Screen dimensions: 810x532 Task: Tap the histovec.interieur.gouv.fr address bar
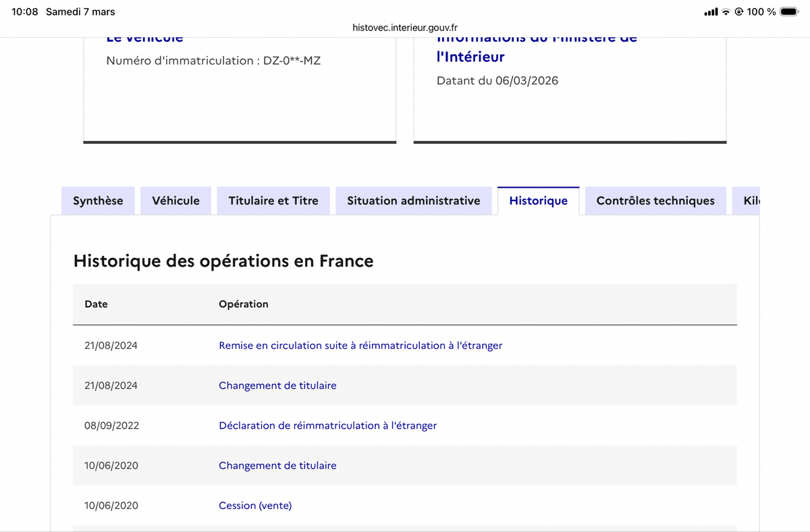pos(405,28)
